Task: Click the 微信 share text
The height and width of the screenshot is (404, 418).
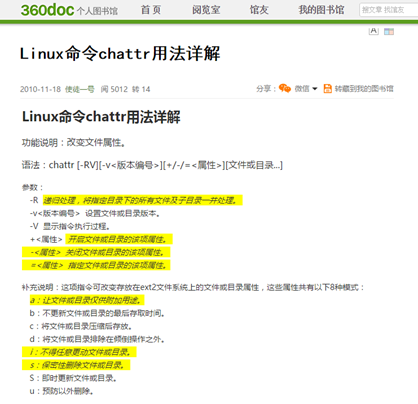Action: (x=302, y=89)
